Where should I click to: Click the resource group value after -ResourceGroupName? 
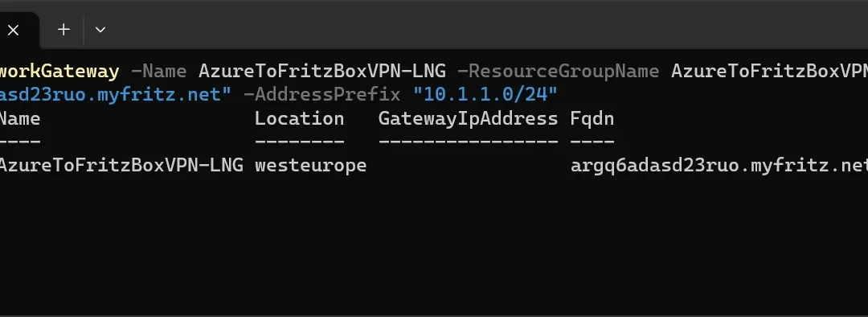769,71
